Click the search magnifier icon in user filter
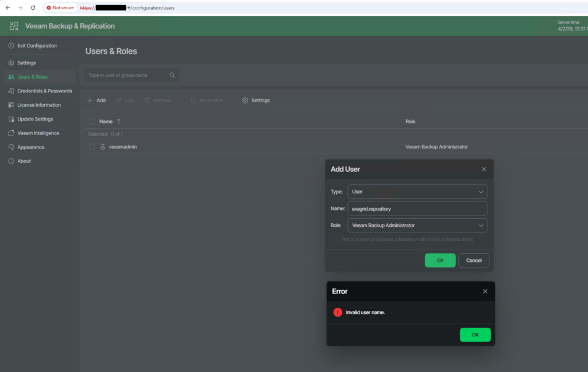This screenshot has height=372, width=588. pos(172,75)
